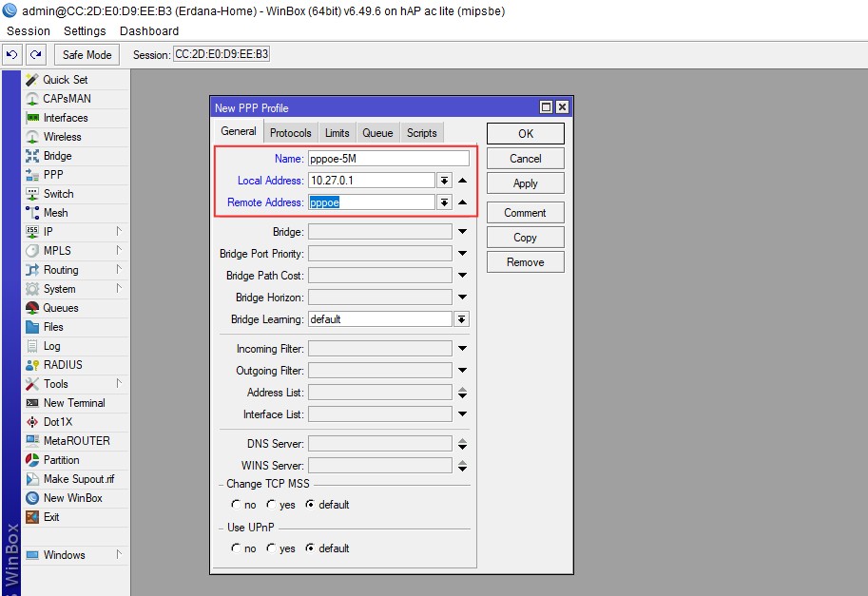Screen dimensions: 868x596
Task: Open the CAPsMAN sidebar icon
Action: click(32, 99)
